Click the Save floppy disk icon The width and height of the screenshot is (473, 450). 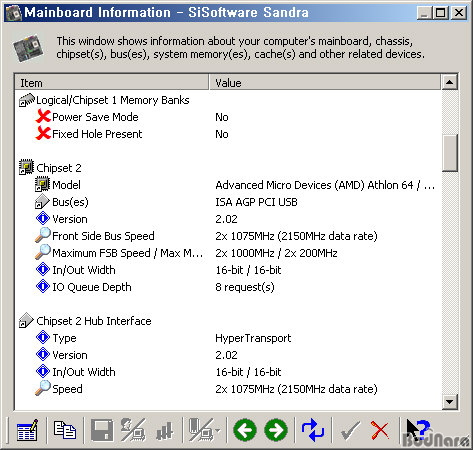[102, 430]
